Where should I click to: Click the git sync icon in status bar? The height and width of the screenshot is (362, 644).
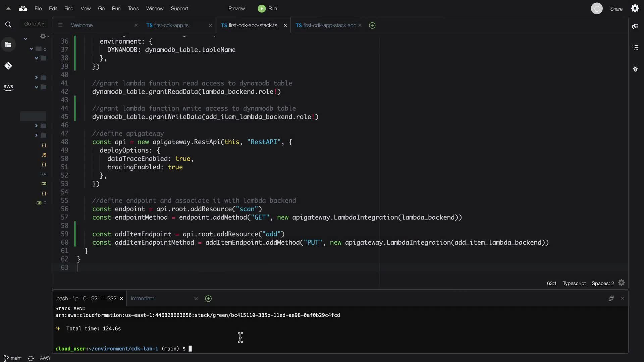(31, 358)
